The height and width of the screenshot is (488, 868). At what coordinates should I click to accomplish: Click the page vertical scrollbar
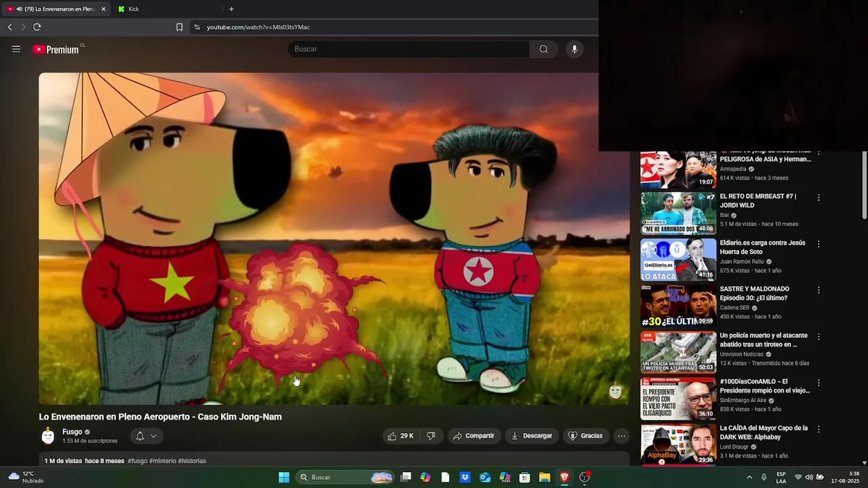coord(864,185)
